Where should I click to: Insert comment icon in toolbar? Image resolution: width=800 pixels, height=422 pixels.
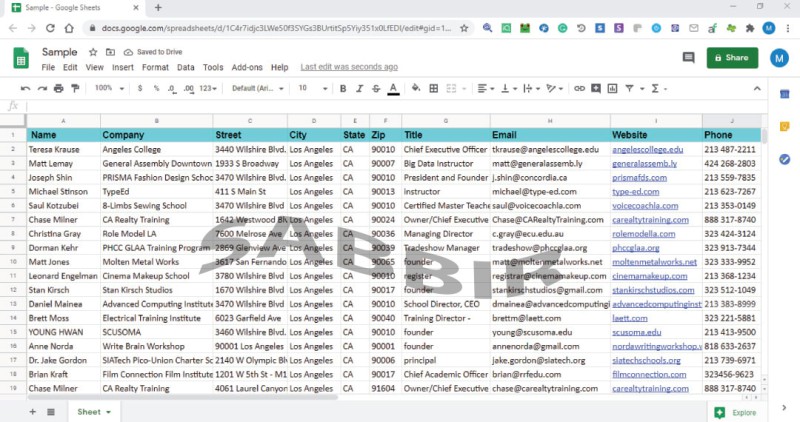pos(596,89)
